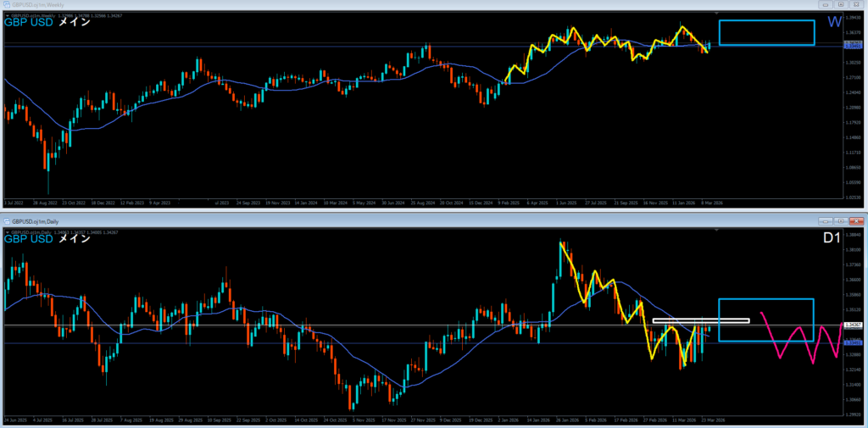Click the 1.36600 price scale label on Daily chart

pyautogui.click(x=853, y=280)
